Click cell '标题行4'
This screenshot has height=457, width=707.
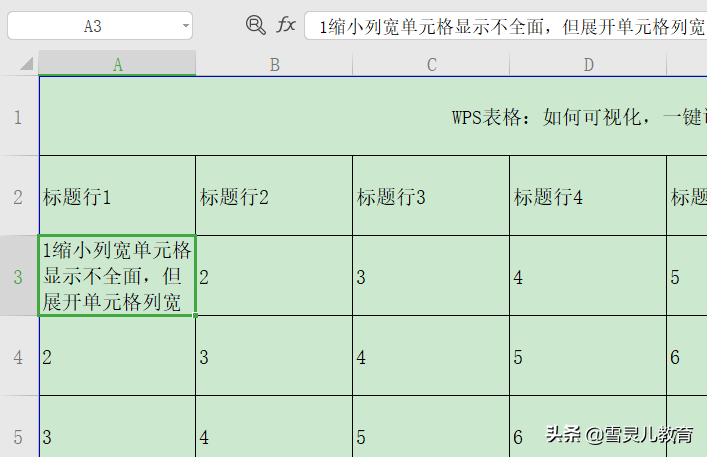[x=588, y=196]
